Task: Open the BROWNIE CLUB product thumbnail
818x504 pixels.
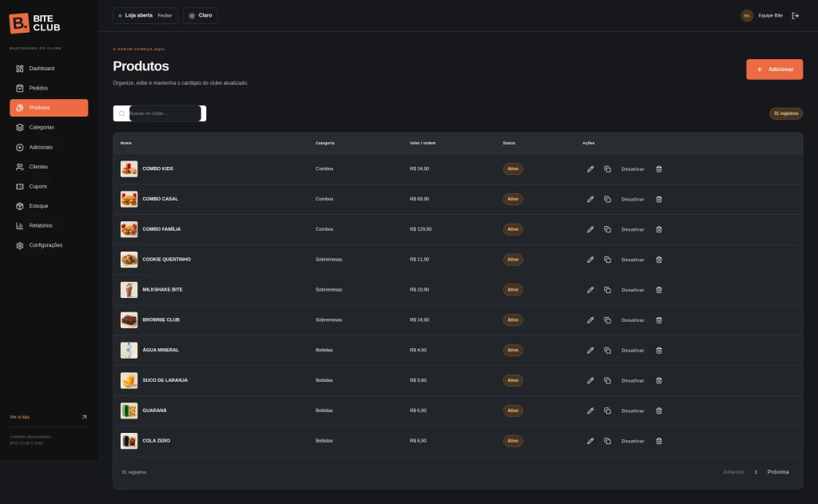Action: (129, 320)
